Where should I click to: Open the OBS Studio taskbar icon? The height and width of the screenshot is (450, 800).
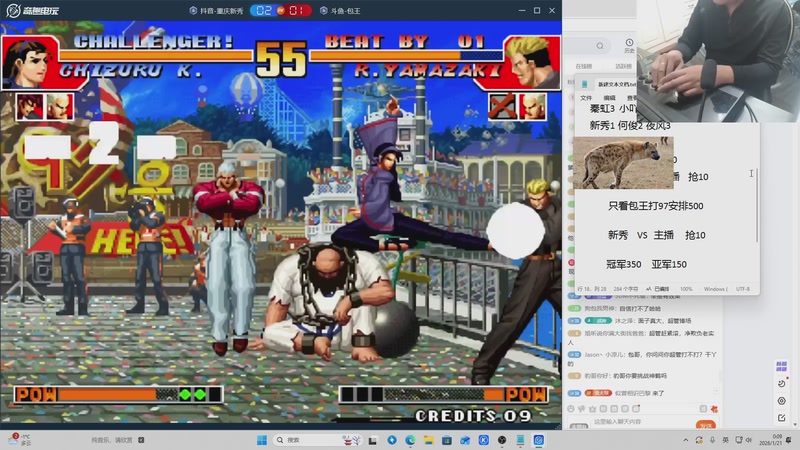(x=502, y=440)
